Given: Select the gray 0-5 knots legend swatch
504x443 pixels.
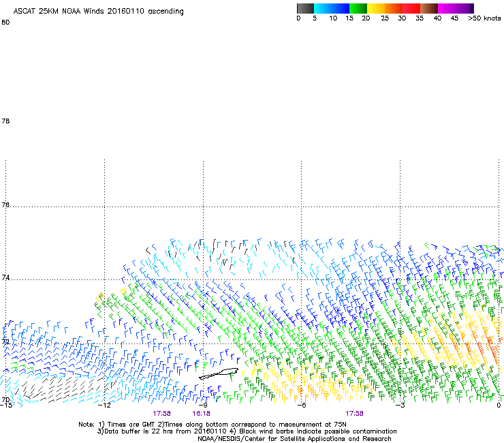Looking at the screenshot, I should [x=305, y=8].
